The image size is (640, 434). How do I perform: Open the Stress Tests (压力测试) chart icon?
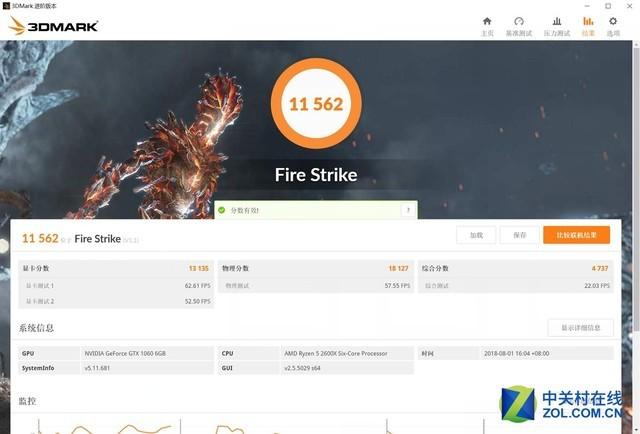pos(557,21)
